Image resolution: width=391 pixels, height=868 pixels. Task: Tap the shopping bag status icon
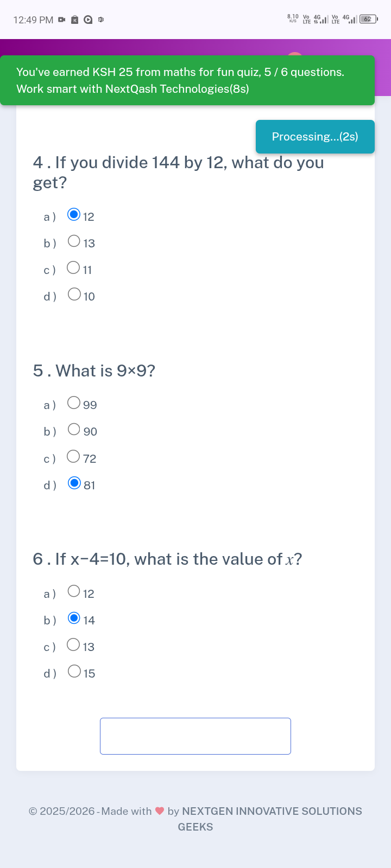[x=75, y=20]
